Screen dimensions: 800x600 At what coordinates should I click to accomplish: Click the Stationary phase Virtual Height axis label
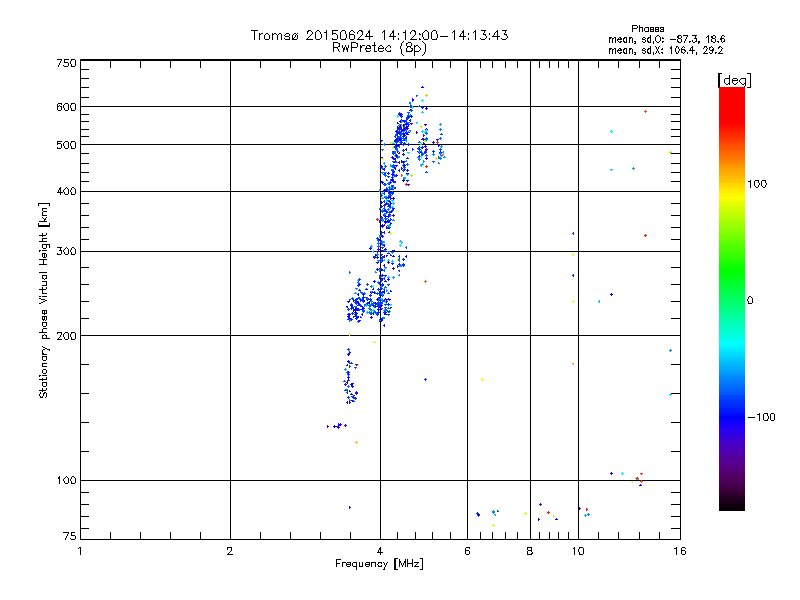click(x=44, y=300)
